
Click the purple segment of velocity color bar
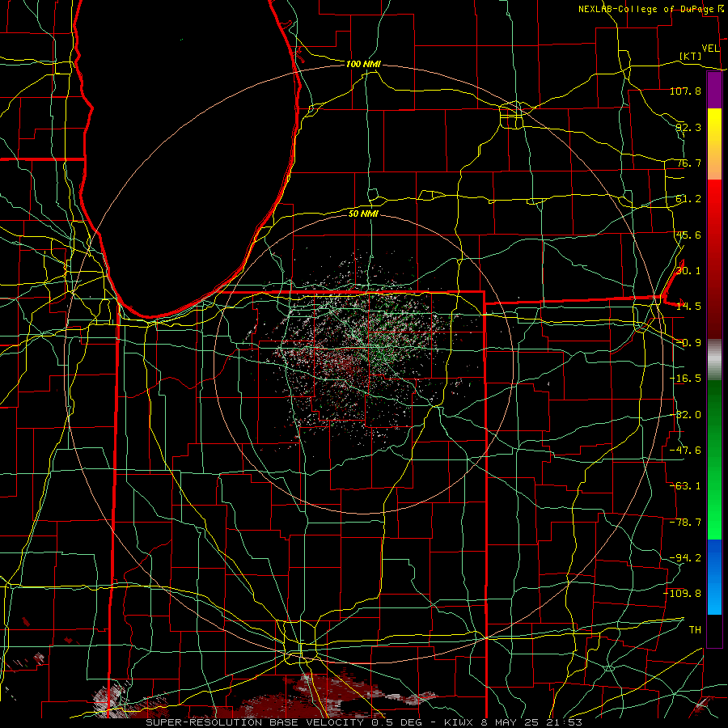pyautogui.click(x=714, y=91)
